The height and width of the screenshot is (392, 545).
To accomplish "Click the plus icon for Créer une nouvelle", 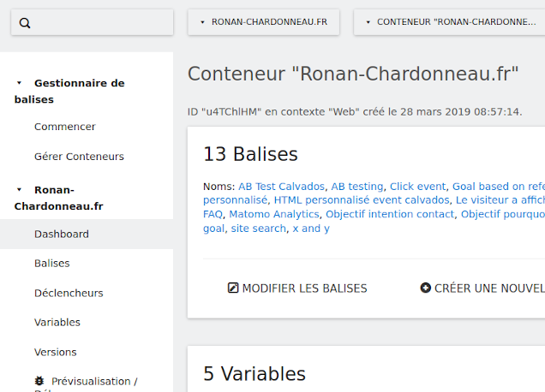I will coord(425,288).
